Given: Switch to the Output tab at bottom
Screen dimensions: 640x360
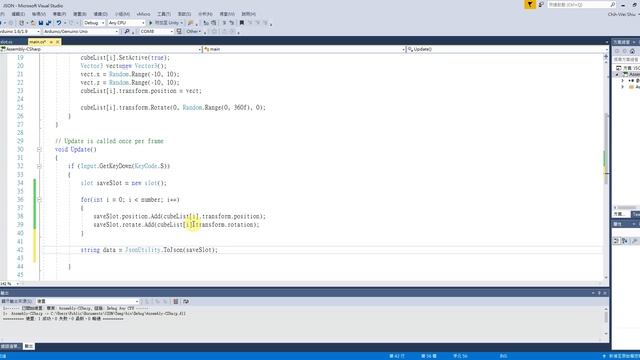Looking at the screenshot, I should click(29, 346).
